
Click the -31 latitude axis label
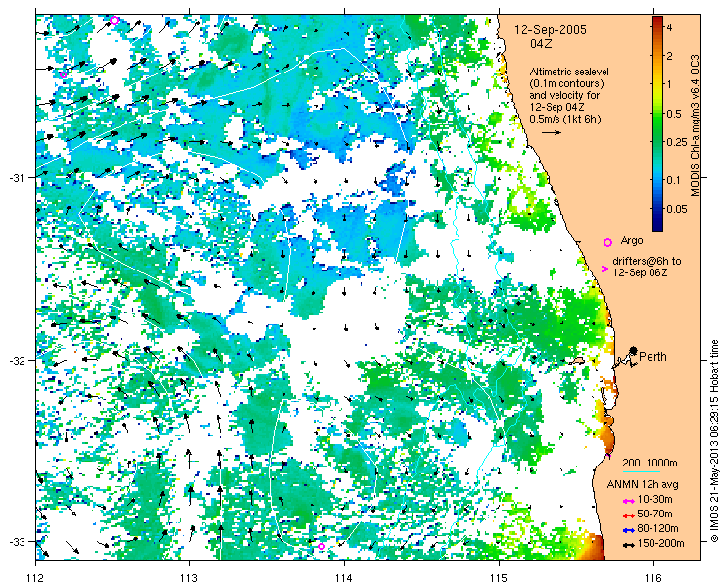(x=18, y=178)
